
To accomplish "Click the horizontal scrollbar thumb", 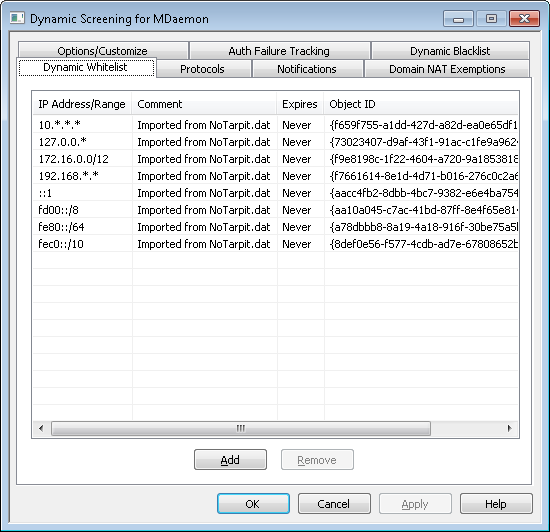I will [x=241, y=428].
